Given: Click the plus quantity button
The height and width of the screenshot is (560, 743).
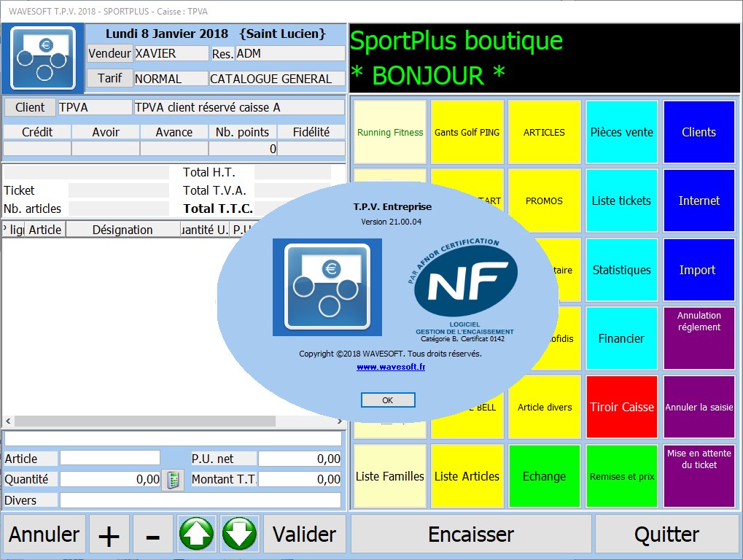Looking at the screenshot, I should click(109, 535).
